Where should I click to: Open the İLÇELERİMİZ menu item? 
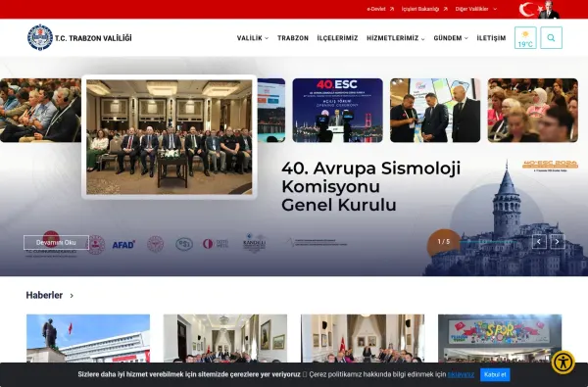point(337,38)
